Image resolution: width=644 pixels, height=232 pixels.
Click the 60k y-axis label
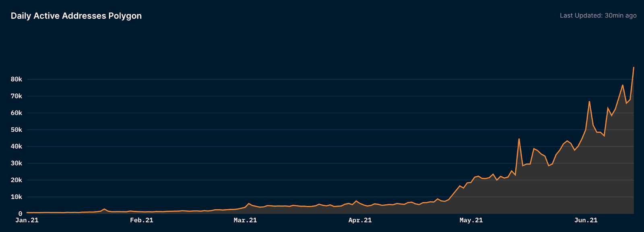[x=17, y=113]
